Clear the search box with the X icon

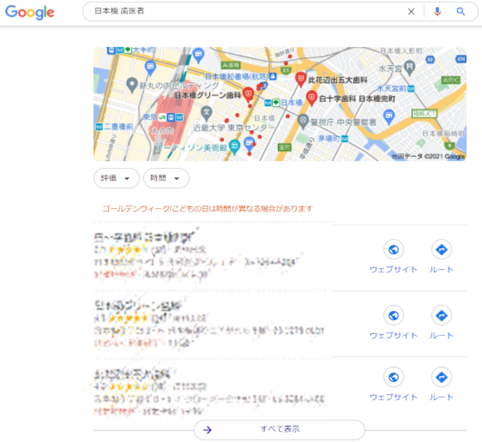point(411,12)
